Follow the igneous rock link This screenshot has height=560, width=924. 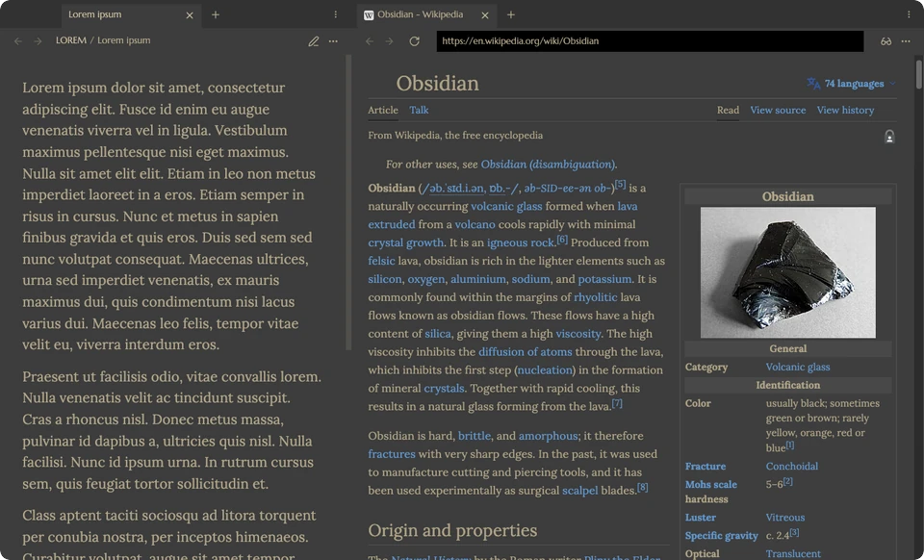521,242
